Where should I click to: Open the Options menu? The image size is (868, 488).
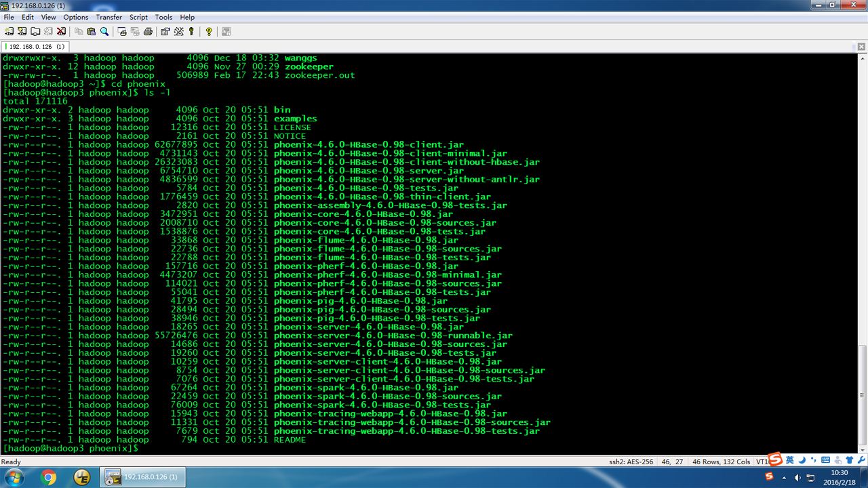click(76, 17)
